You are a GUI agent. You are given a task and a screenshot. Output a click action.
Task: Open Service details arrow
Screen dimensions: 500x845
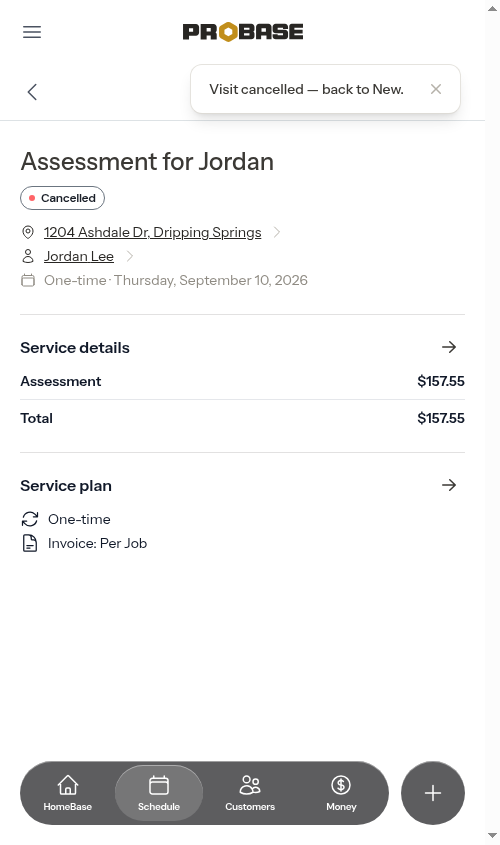(x=449, y=347)
